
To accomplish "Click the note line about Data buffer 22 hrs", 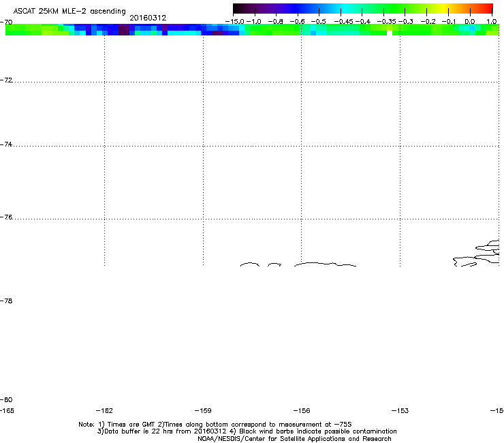I will point(247,431).
